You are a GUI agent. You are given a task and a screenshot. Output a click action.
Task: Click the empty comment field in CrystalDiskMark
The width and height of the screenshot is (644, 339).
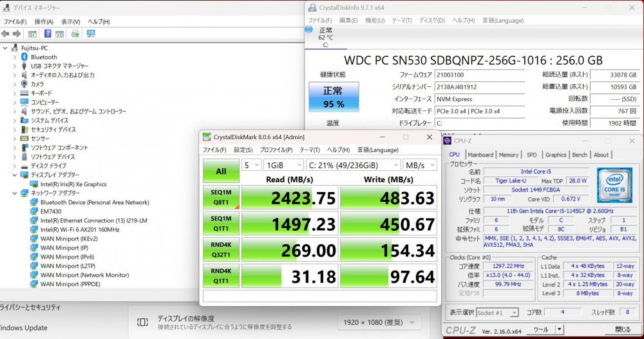point(320,296)
